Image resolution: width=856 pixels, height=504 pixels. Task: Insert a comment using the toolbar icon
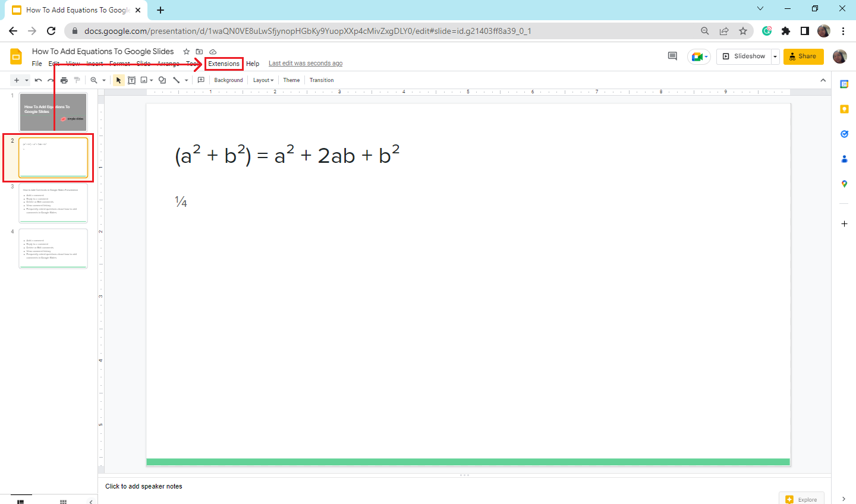pos(200,80)
